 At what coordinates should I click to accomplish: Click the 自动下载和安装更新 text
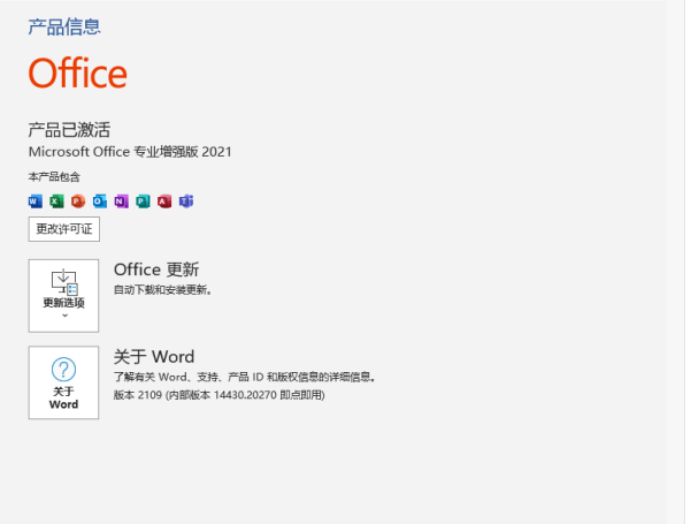tap(163, 290)
